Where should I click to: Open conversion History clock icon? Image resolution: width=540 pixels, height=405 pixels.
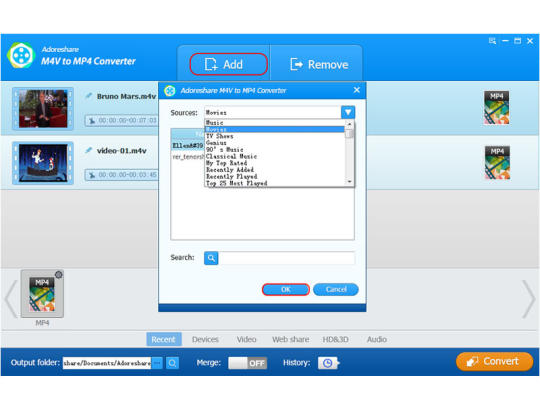[x=328, y=363]
